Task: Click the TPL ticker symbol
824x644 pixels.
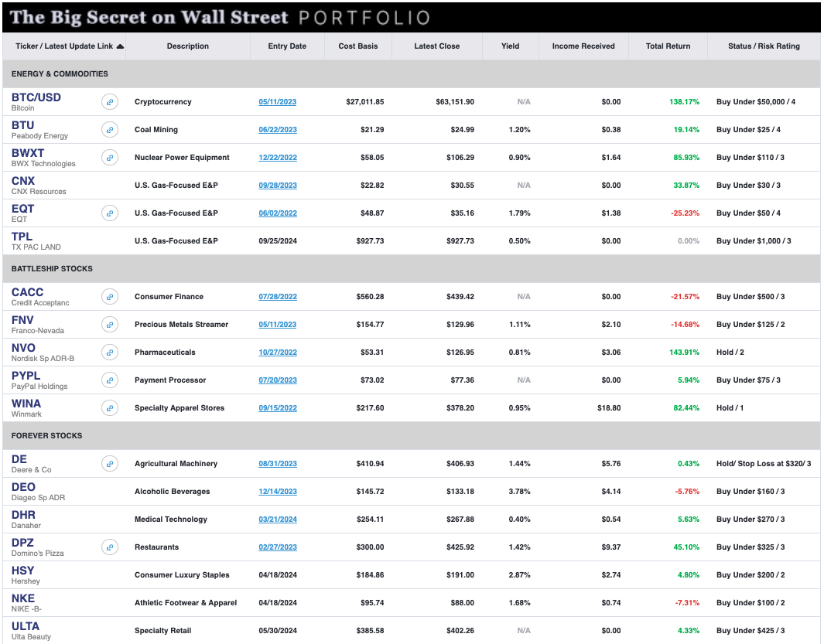Action: 22,237
